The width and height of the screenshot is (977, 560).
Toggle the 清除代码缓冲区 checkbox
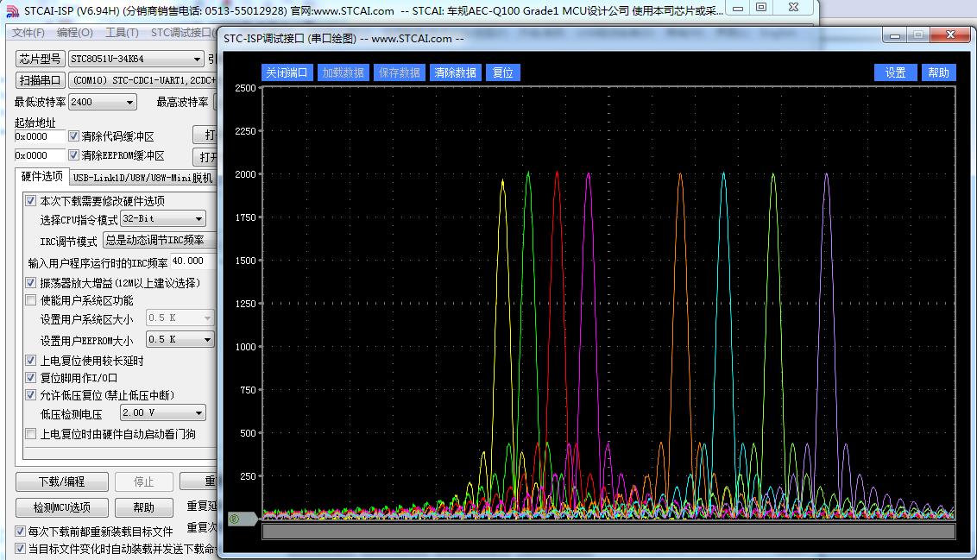coord(74,136)
